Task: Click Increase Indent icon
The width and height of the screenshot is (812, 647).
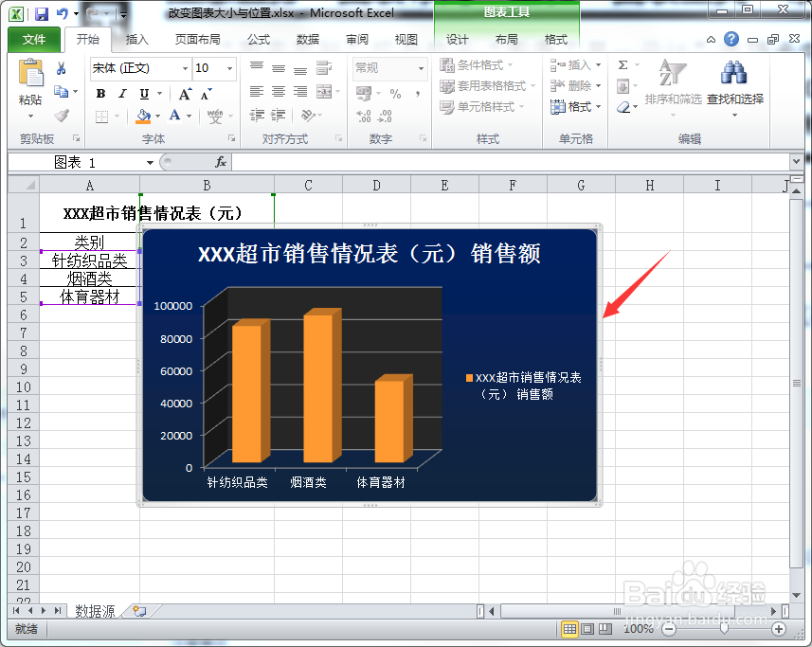Action: (x=279, y=115)
